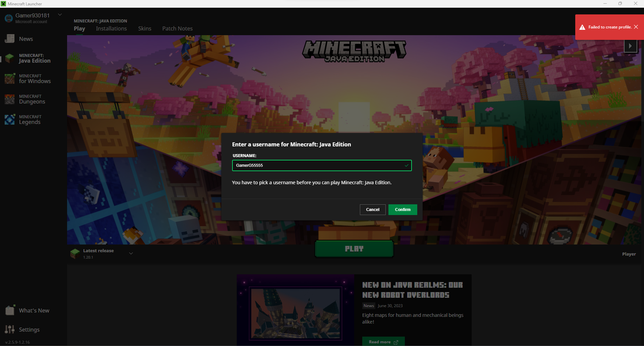Click the launcher version number text

click(x=17, y=342)
